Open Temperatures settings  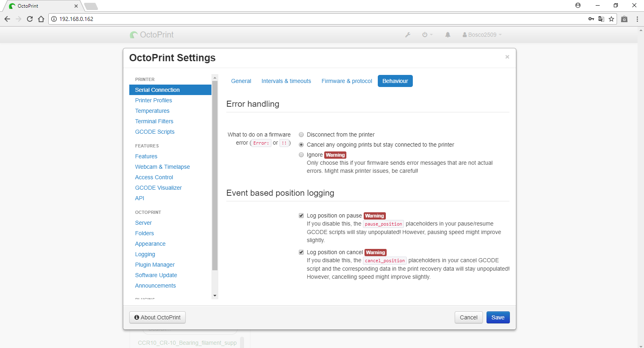click(170, 111)
